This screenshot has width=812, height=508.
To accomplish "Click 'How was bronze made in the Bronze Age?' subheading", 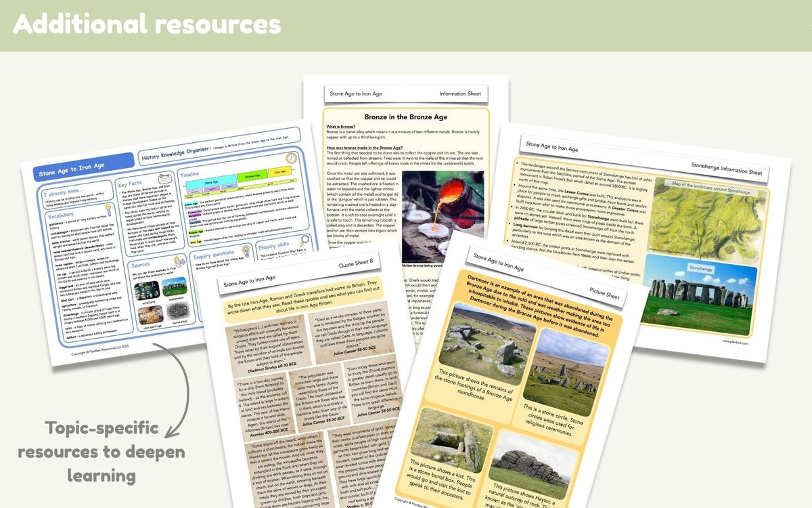I will pos(366,148).
